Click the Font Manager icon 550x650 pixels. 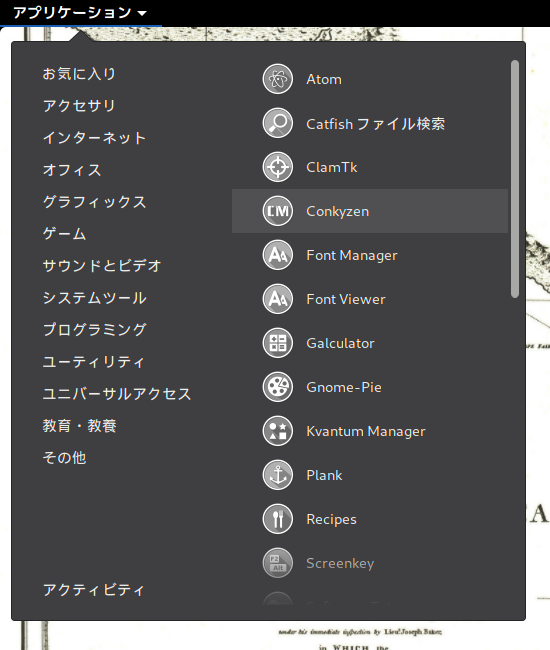pos(278,255)
